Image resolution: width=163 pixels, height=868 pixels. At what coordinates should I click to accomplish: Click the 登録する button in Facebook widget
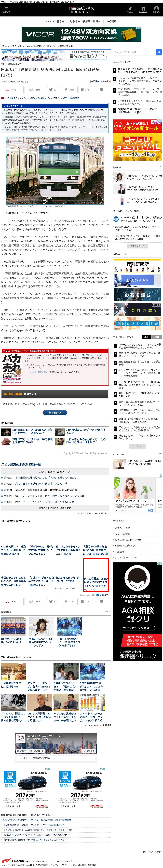(89, 751)
